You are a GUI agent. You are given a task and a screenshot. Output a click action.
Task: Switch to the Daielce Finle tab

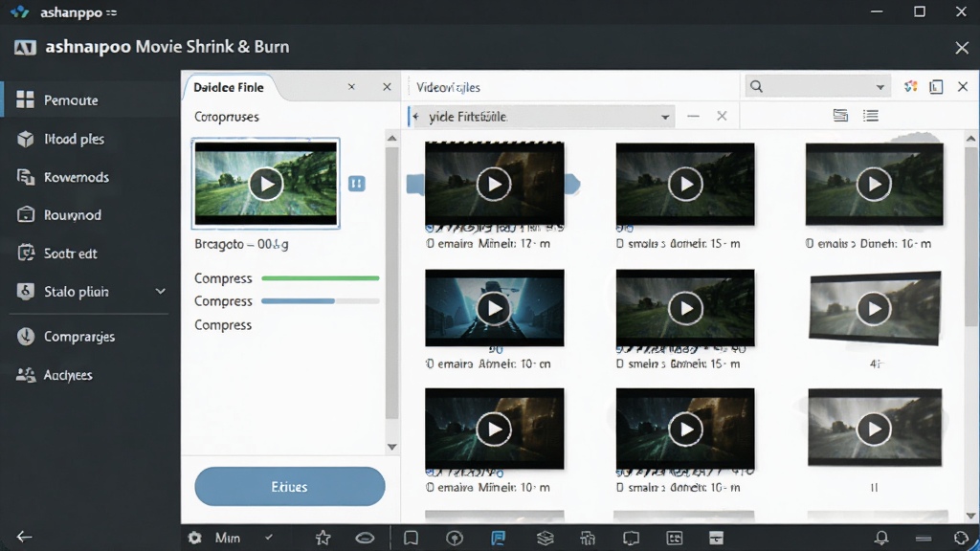[x=229, y=87]
